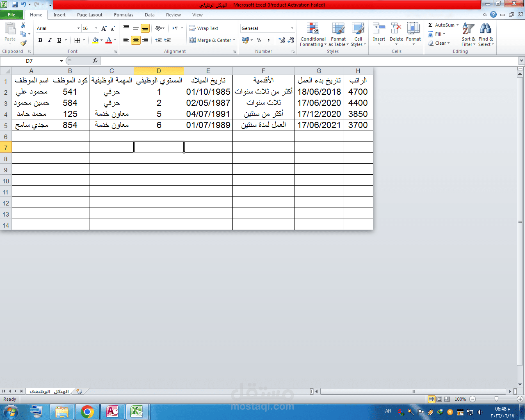Open the Sort & Filter menu

click(x=468, y=34)
